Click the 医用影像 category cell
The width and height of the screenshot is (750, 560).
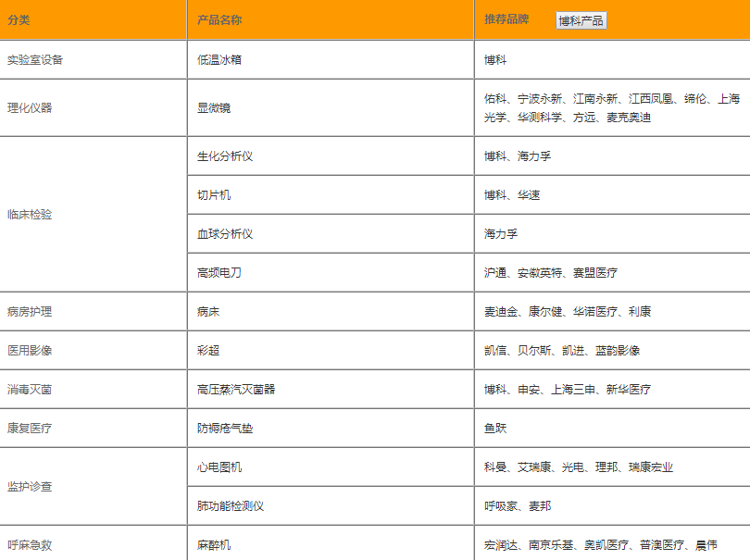(x=94, y=350)
